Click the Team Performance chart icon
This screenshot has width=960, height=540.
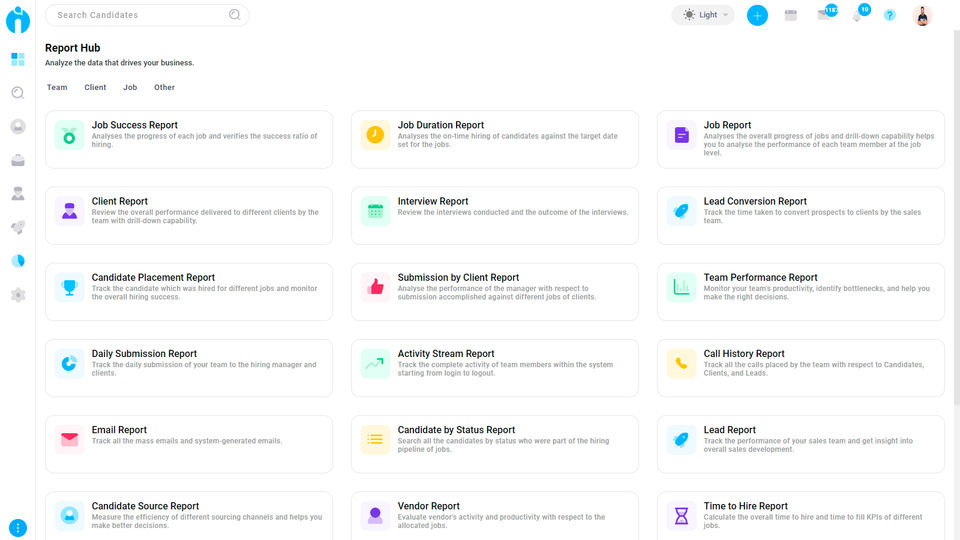[681, 287]
